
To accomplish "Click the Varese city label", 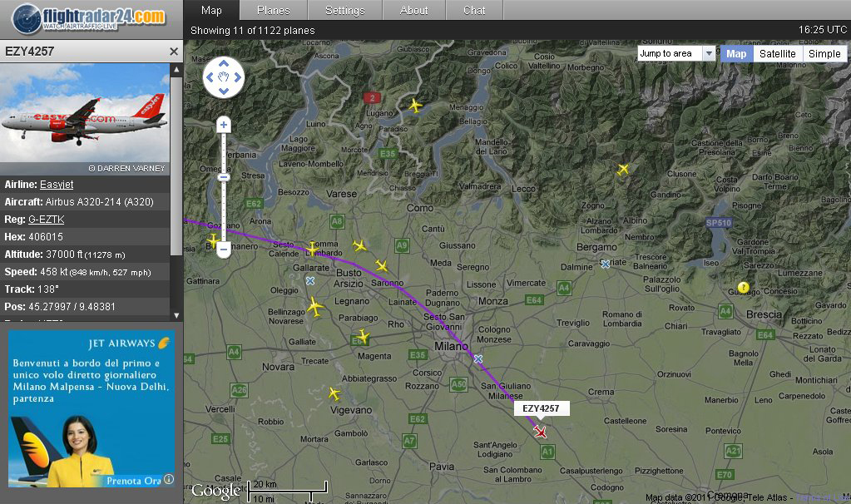I will click(341, 194).
